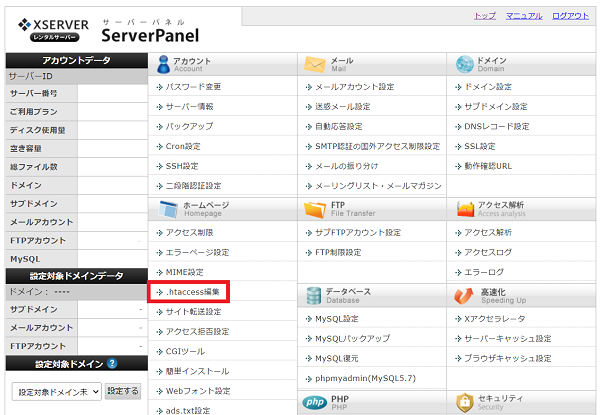Open アクセス解析 link

(488, 233)
